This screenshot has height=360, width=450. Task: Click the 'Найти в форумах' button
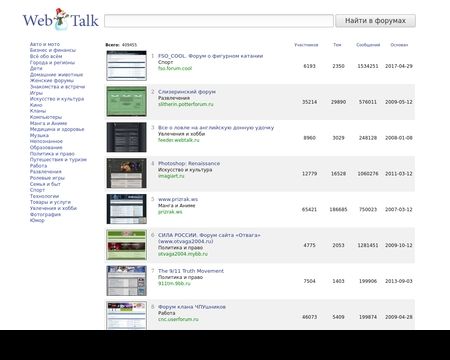pos(375,21)
